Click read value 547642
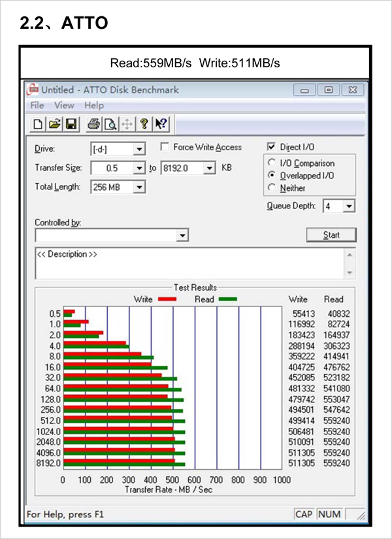The width and height of the screenshot is (392, 539). (336, 410)
